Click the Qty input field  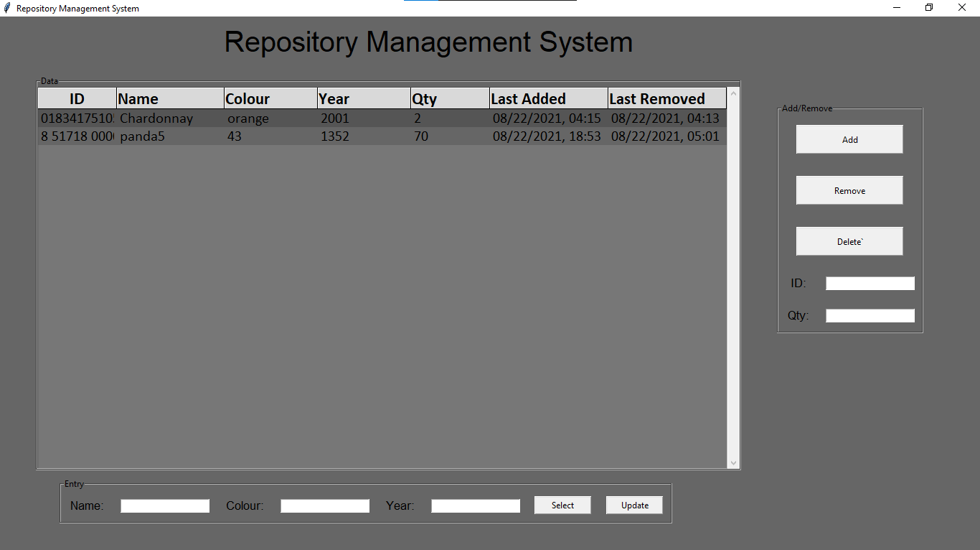click(x=870, y=315)
